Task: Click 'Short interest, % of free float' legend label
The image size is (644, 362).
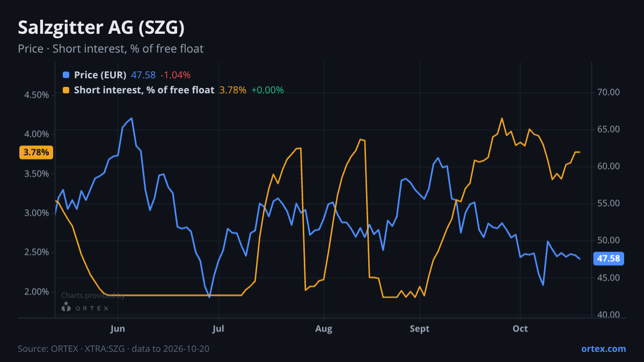Action: pos(144,90)
